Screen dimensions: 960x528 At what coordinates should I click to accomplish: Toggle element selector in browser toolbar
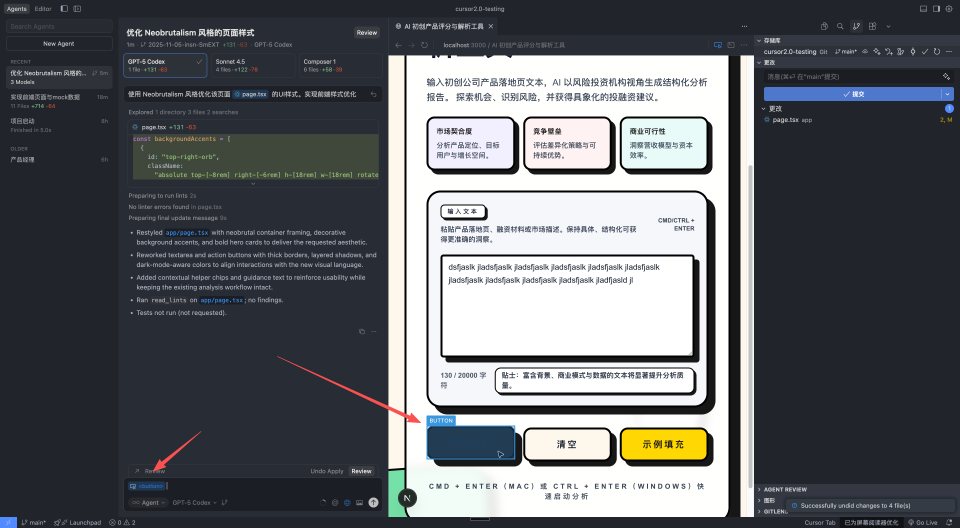pyautogui.click(x=717, y=45)
